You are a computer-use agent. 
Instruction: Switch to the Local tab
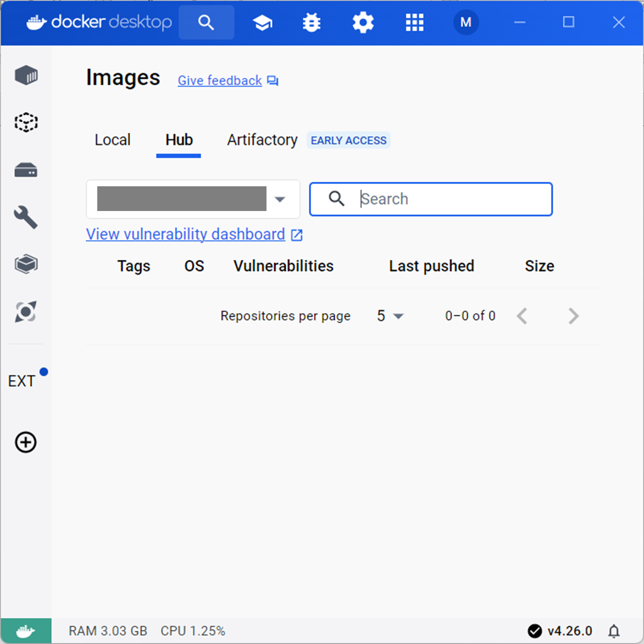tap(113, 140)
